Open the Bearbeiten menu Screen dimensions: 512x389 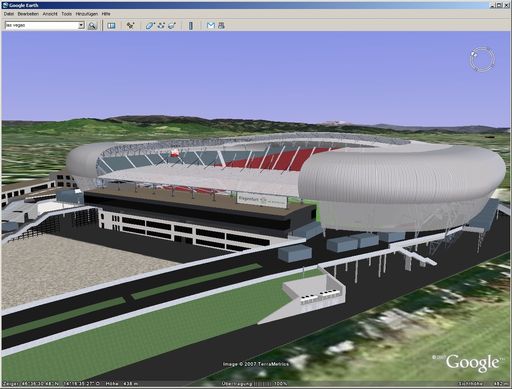pyautogui.click(x=28, y=14)
